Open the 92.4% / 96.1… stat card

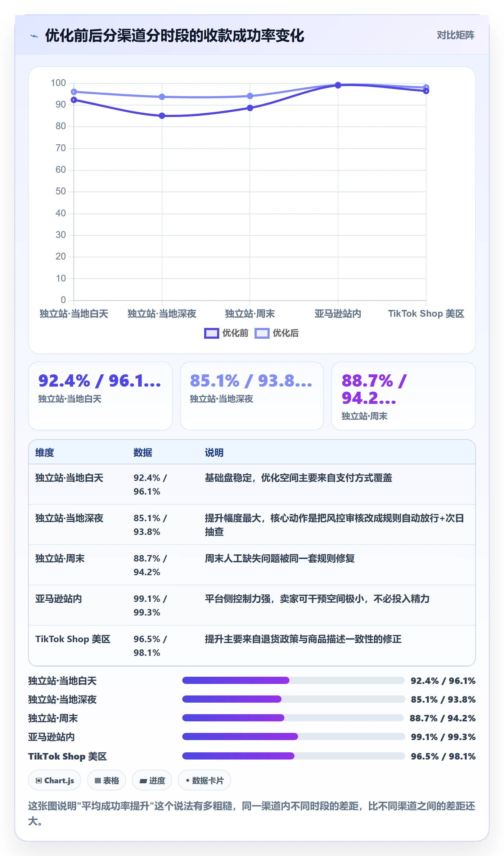click(x=100, y=396)
